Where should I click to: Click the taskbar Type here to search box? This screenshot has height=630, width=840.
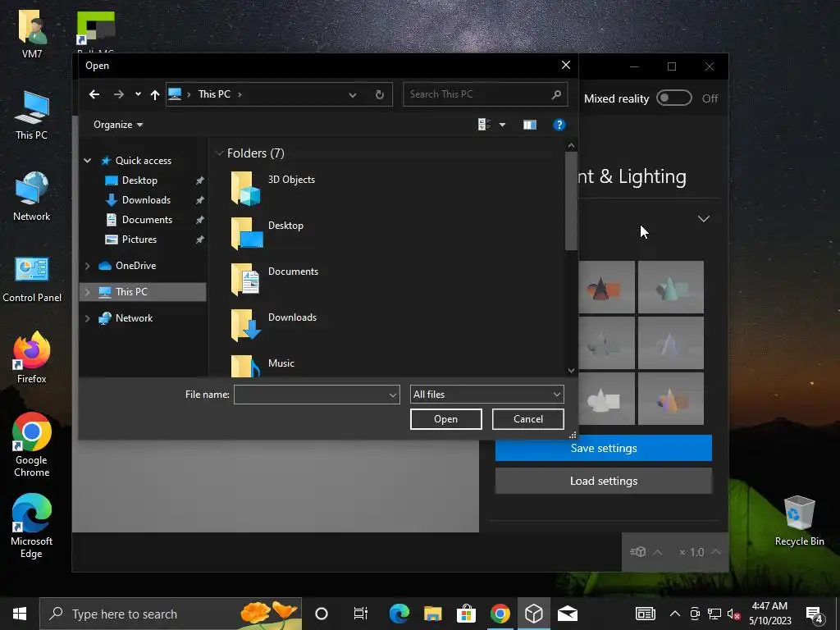[x=171, y=614]
